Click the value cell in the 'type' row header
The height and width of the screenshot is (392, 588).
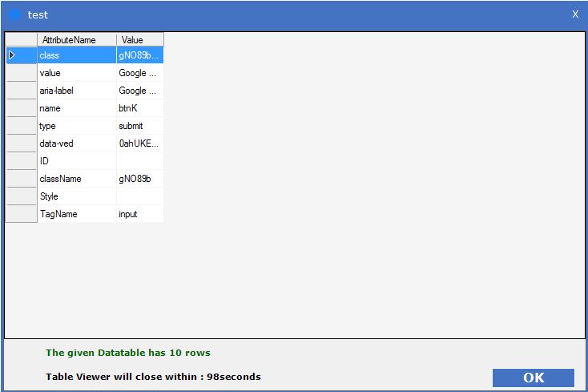21,126
